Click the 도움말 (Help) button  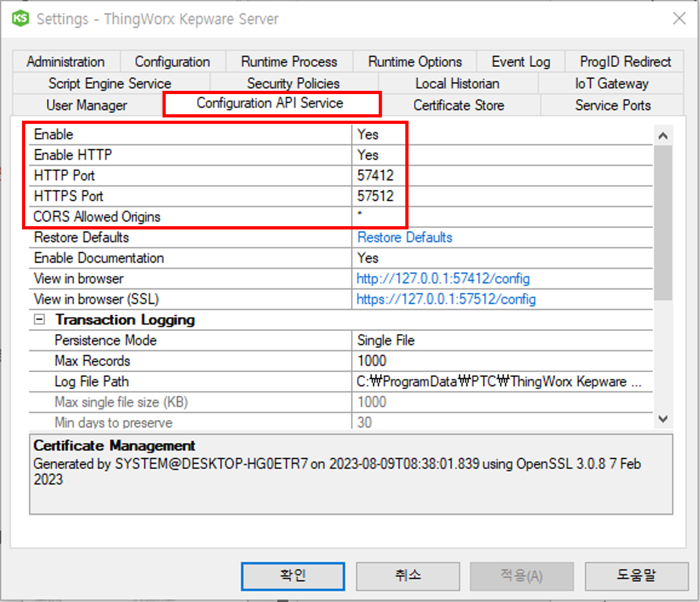pos(636,576)
